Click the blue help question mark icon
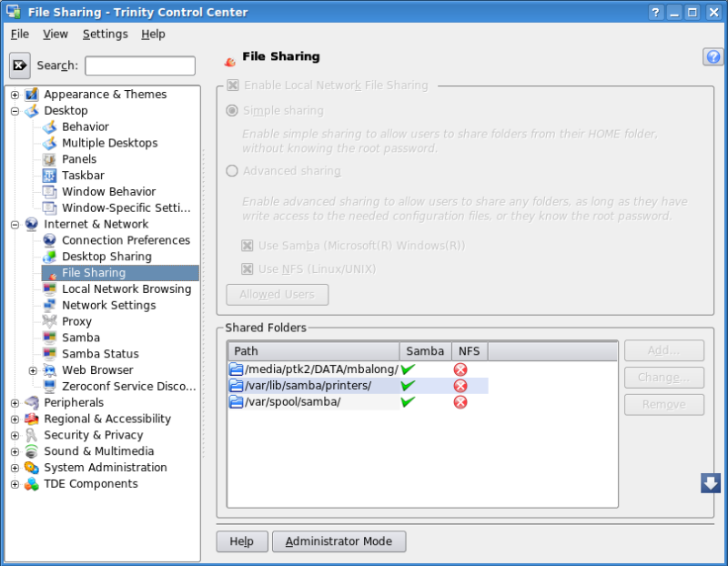 [x=713, y=56]
